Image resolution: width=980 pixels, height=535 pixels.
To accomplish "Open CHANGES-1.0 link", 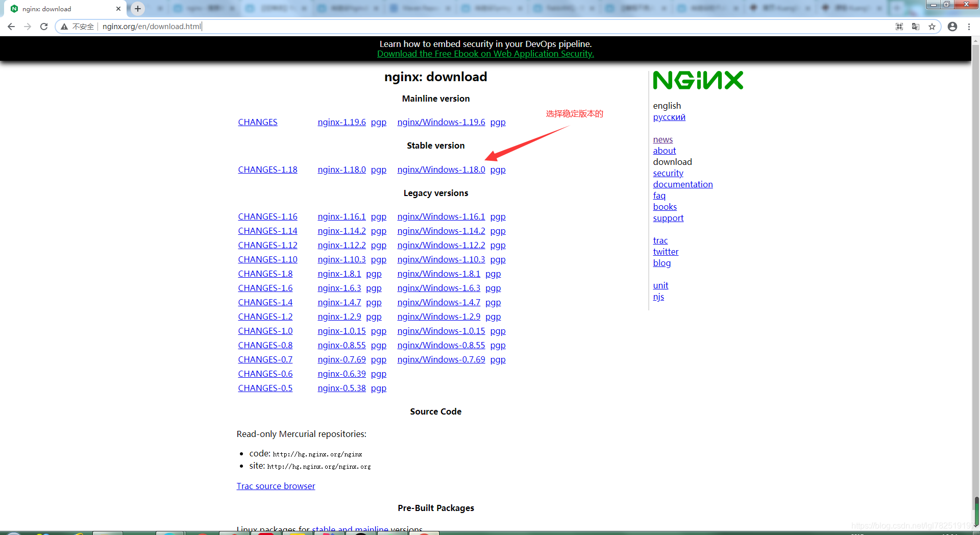I will [265, 331].
